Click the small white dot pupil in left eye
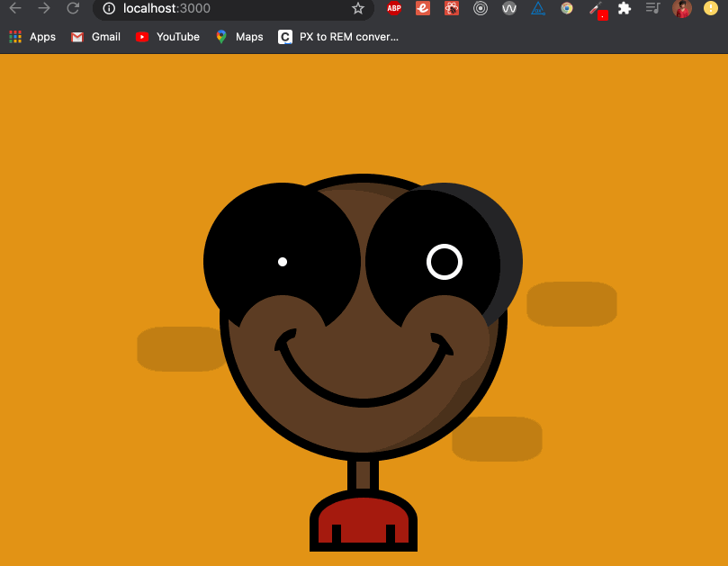This screenshot has height=566, width=728. click(283, 262)
